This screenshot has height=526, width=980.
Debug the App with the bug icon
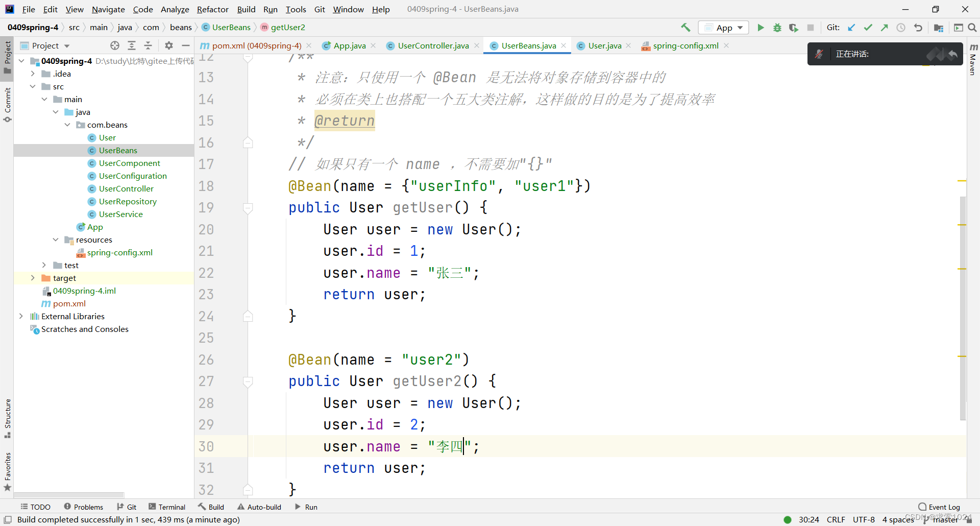(x=777, y=28)
